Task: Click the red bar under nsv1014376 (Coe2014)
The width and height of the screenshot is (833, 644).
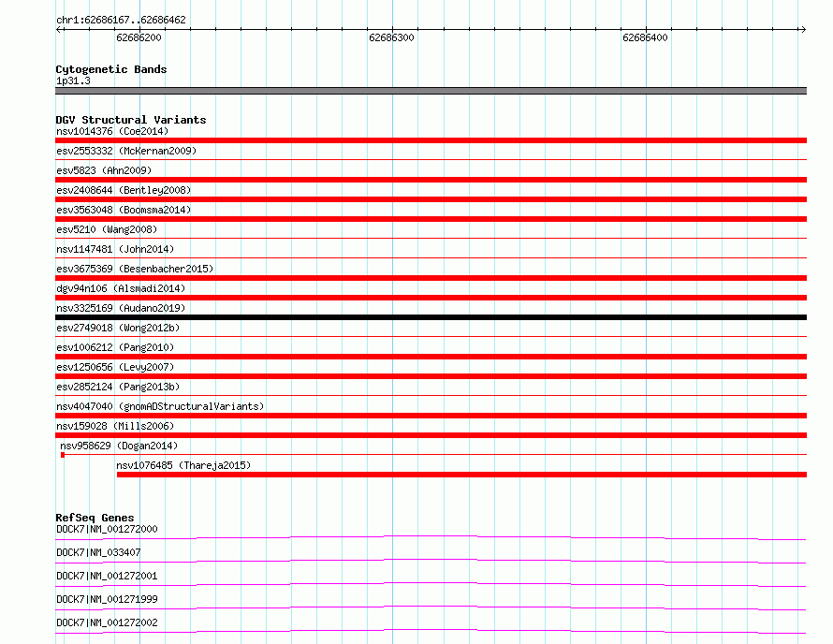Action: [x=431, y=140]
